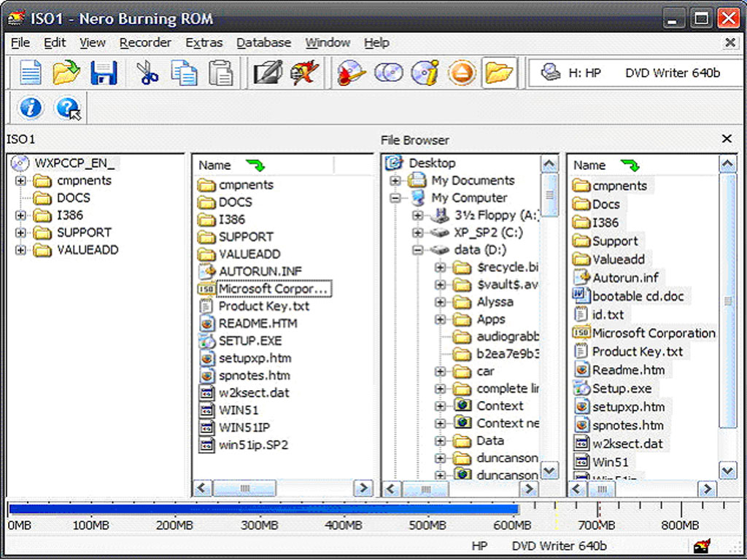This screenshot has height=560, width=747.
Task: Open the Database menu
Action: 263,43
